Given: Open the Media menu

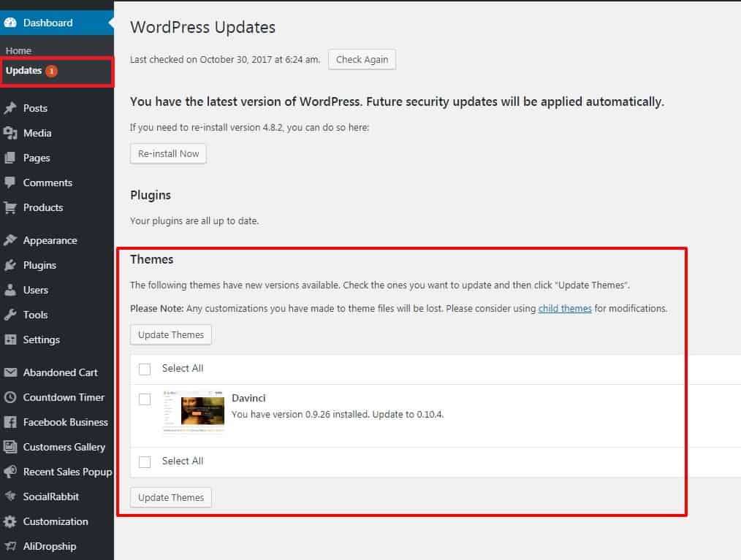Looking at the screenshot, I should 57,133.
